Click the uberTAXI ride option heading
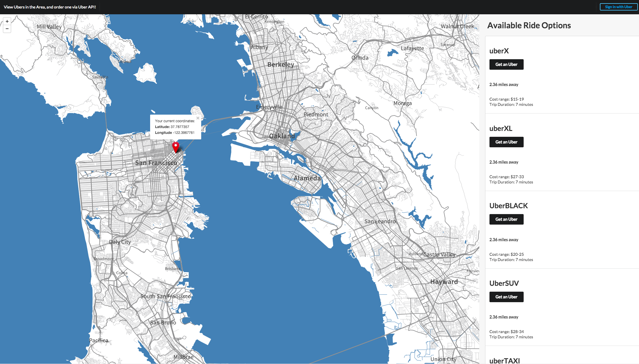Image resolution: width=639 pixels, height=364 pixels. point(504,360)
